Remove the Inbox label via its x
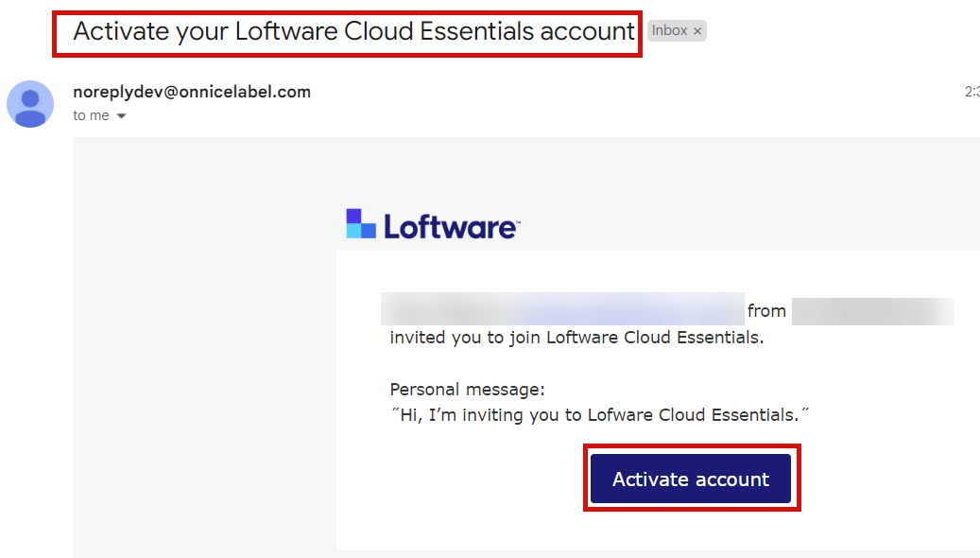This screenshot has height=558, width=980. [x=697, y=31]
